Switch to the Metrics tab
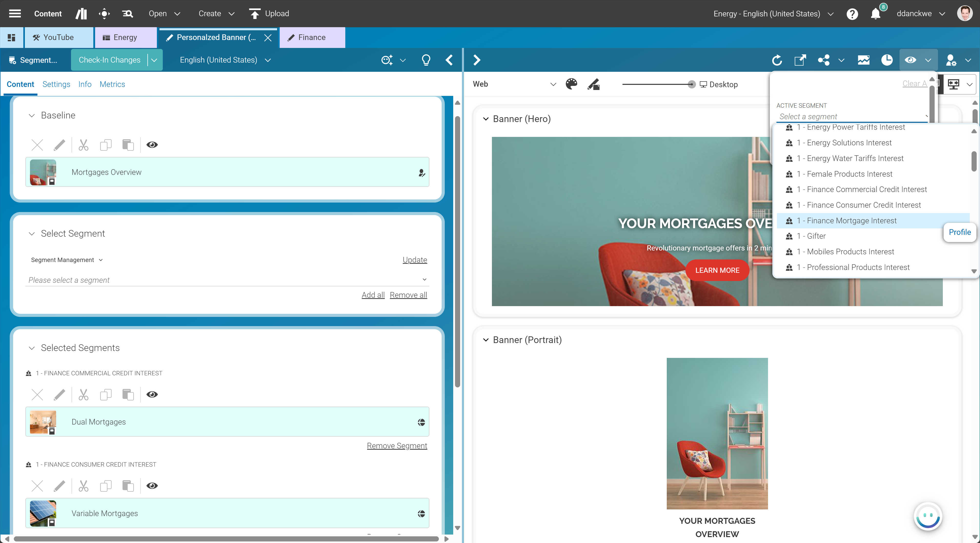This screenshot has width=980, height=543. pyautogui.click(x=112, y=84)
